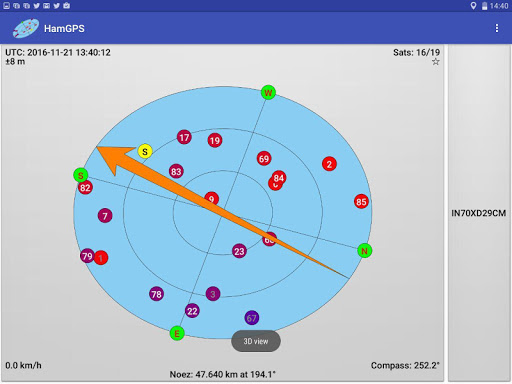Select satellite 85 on the sky plot
The image size is (512, 384).
pos(361,202)
